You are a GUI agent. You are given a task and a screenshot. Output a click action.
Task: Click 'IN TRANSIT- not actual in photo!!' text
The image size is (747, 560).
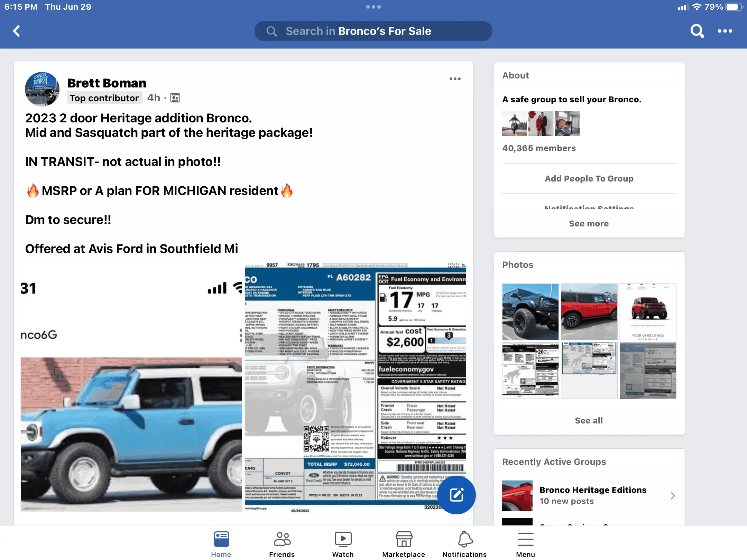pyautogui.click(x=123, y=162)
